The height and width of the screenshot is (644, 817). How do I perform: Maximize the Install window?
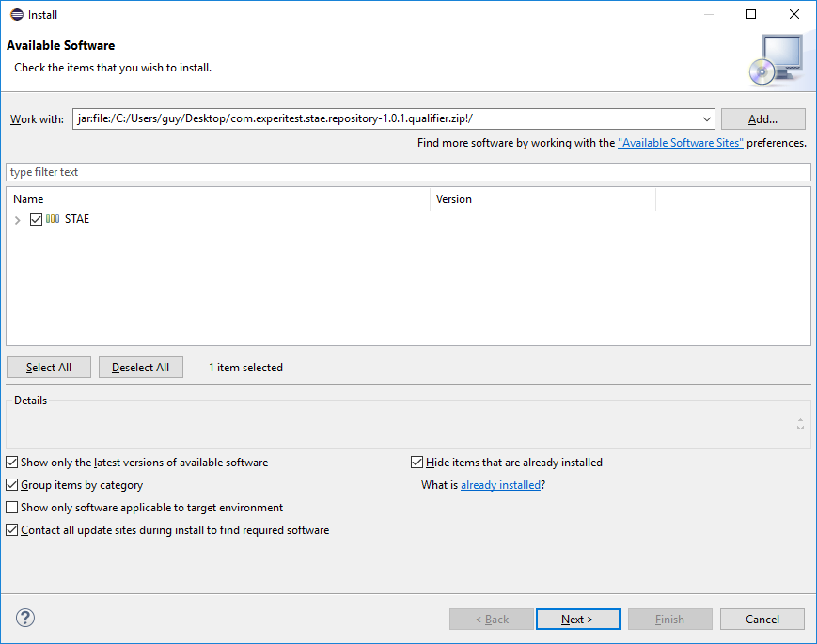tap(751, 14)
